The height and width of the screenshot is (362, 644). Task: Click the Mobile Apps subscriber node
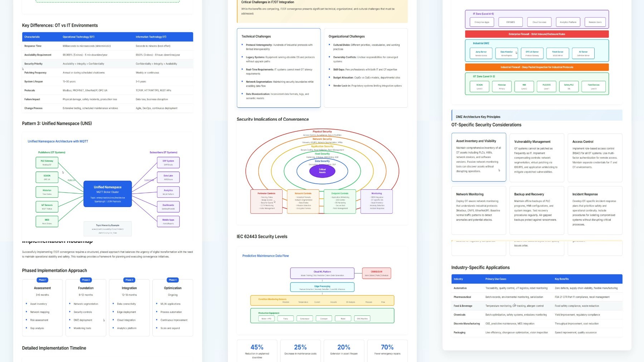coord(168,221)
